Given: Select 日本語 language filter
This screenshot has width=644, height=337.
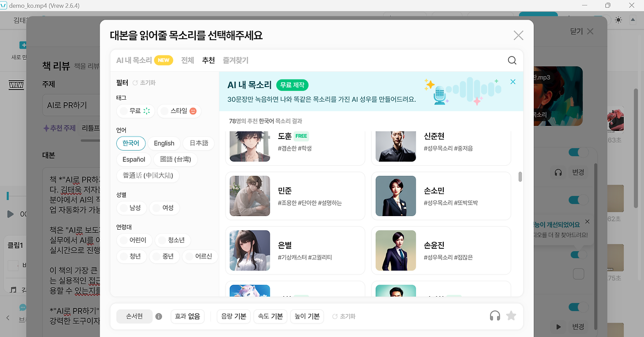Looking at the screenshot, I should pyautogui.click(x=199, y=143).
